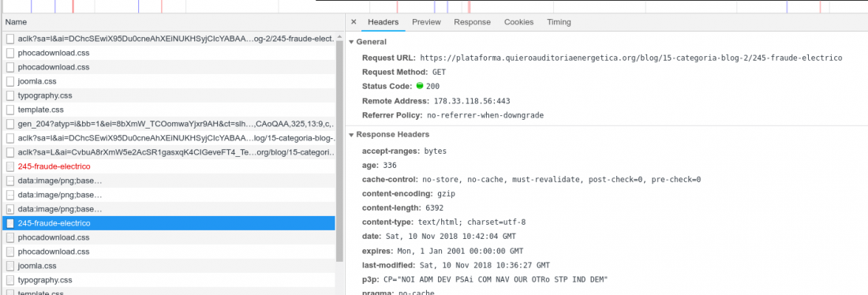Click the Request URL value
Viewport: 868px width, 295px height.
pos(631,58)
